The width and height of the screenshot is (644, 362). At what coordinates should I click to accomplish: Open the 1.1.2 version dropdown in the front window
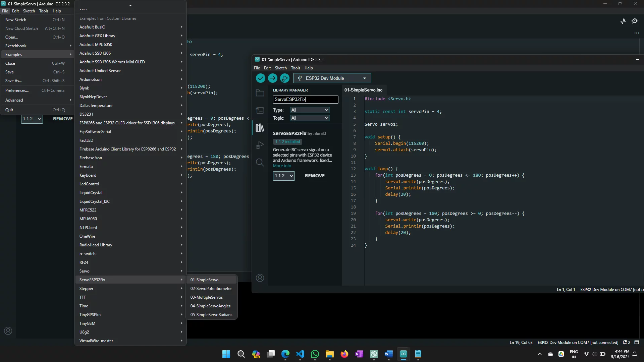pos(284,176)
